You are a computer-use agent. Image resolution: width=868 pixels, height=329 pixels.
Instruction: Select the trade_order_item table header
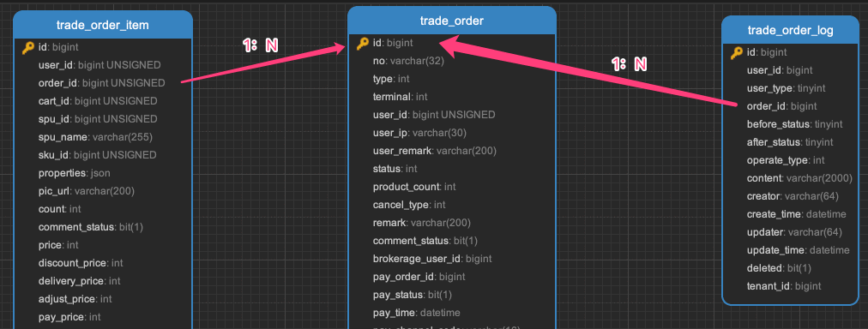click(x=102, y=25)
